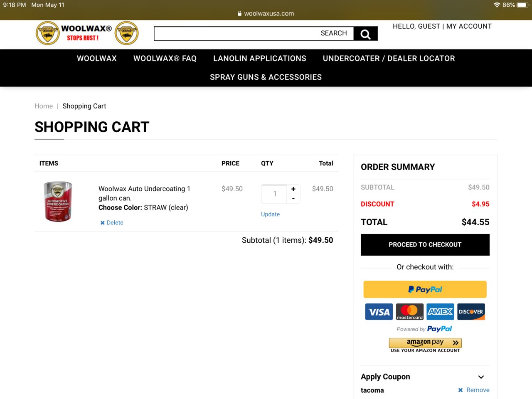Click the magnifying glass search icon
Viewport: 532px width, 399px height.
pyautogui.click(x=366, y=34)
